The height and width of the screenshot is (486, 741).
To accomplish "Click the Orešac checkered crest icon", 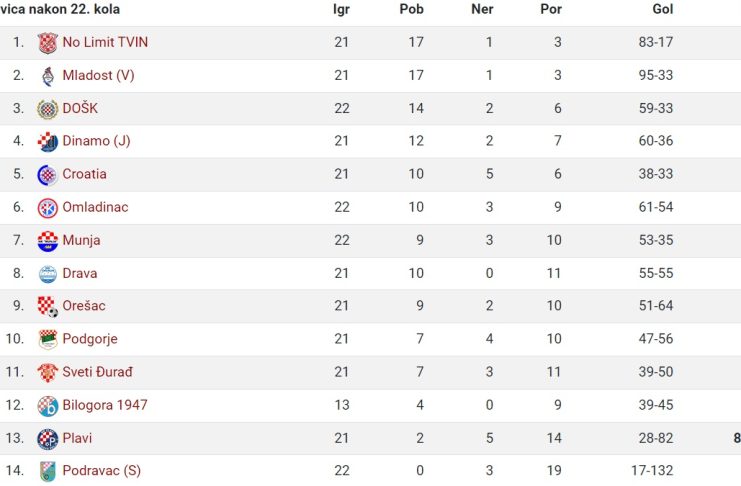I will 48,307.
